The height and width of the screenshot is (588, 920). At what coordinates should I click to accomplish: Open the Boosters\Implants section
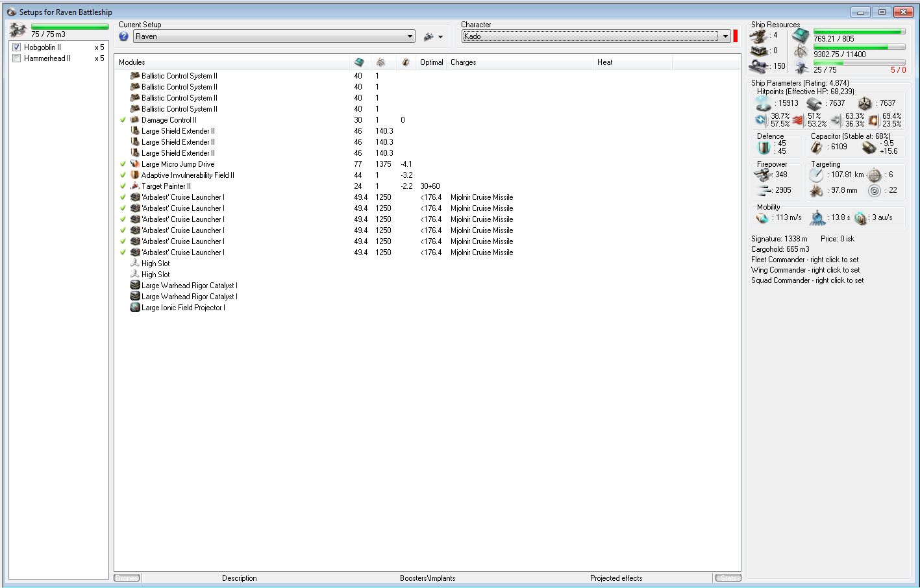point(428,578)
